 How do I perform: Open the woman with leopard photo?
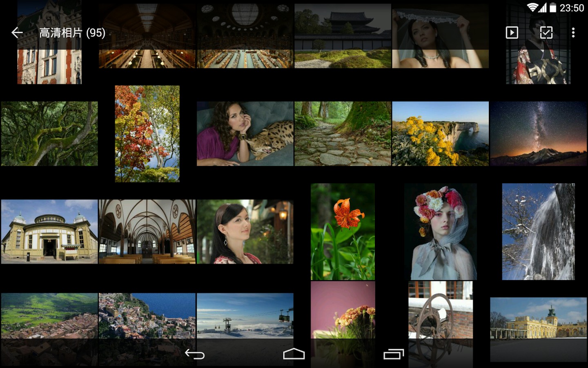coord(245,134)
